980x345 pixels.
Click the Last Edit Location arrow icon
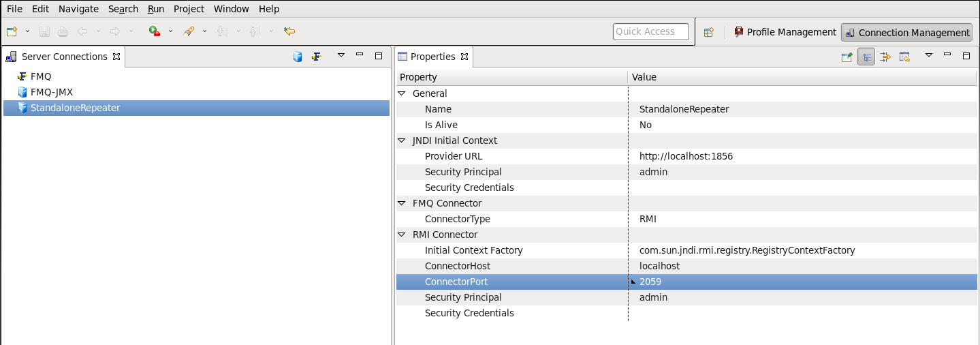[x=289, y=31]
